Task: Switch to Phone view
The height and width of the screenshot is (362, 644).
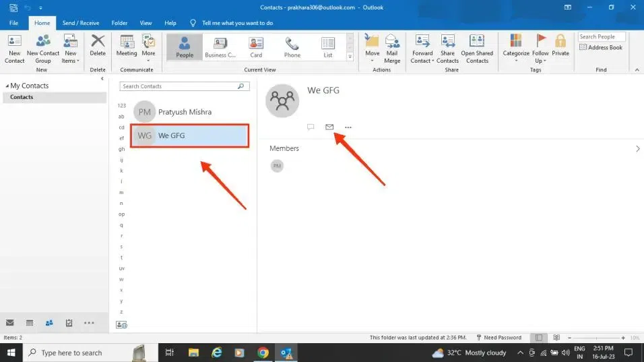Action: [x=292, y=47]
